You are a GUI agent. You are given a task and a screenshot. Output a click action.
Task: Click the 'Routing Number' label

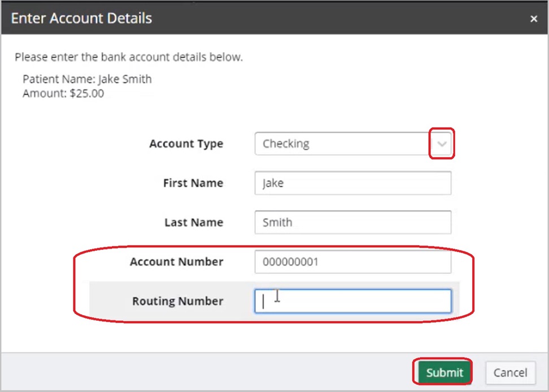(177, 301)
